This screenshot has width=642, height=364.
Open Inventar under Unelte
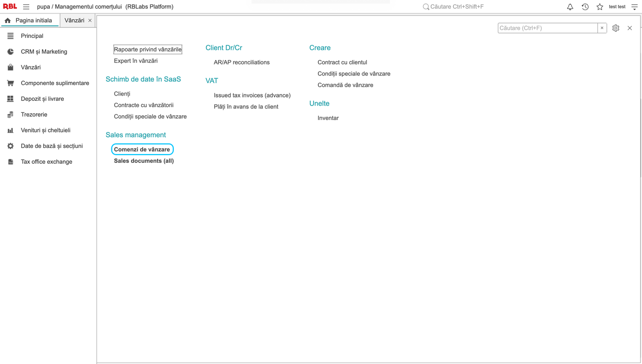(x=328, y=118)
